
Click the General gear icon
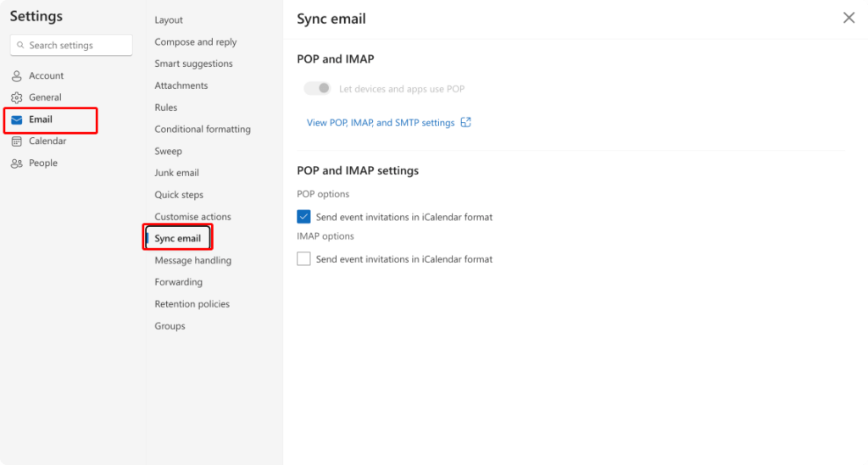(17, 98)
